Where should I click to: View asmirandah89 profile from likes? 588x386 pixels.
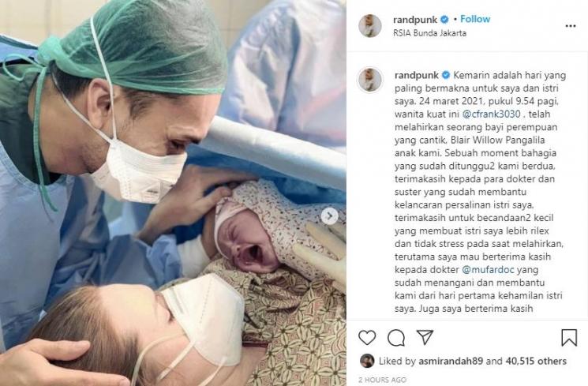click(451, 362)
